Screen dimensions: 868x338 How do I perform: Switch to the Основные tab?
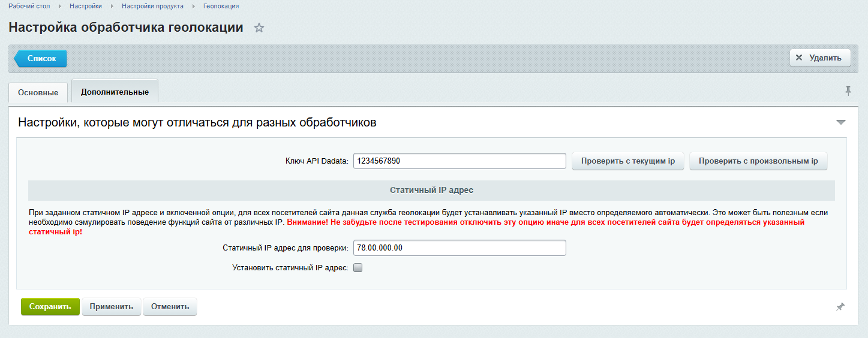point(38,93)
